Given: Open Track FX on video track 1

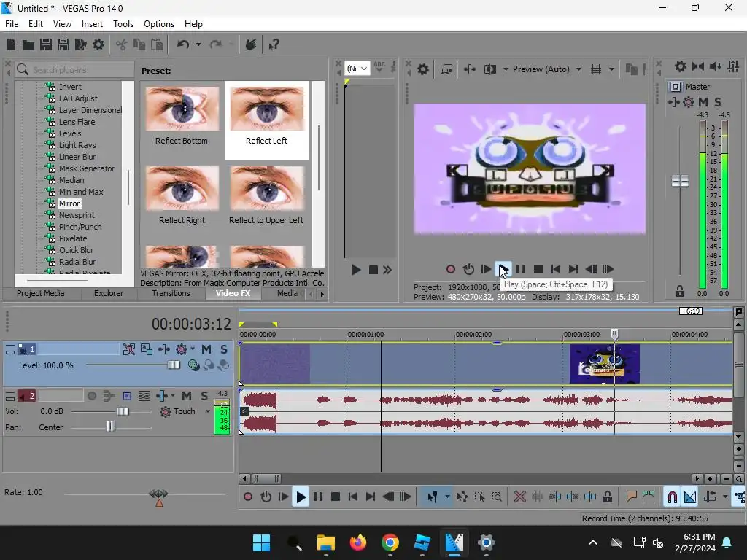Looking at the screenshot, I should coord(181,349).
